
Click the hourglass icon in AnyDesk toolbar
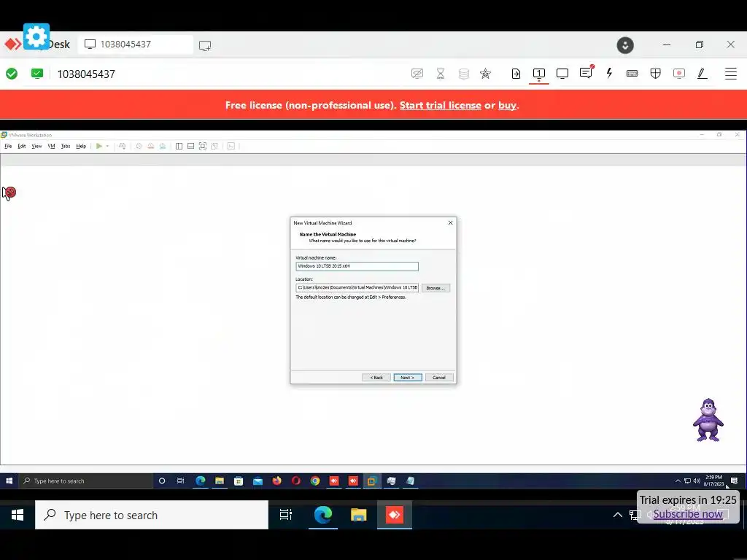tap(440, 74)
